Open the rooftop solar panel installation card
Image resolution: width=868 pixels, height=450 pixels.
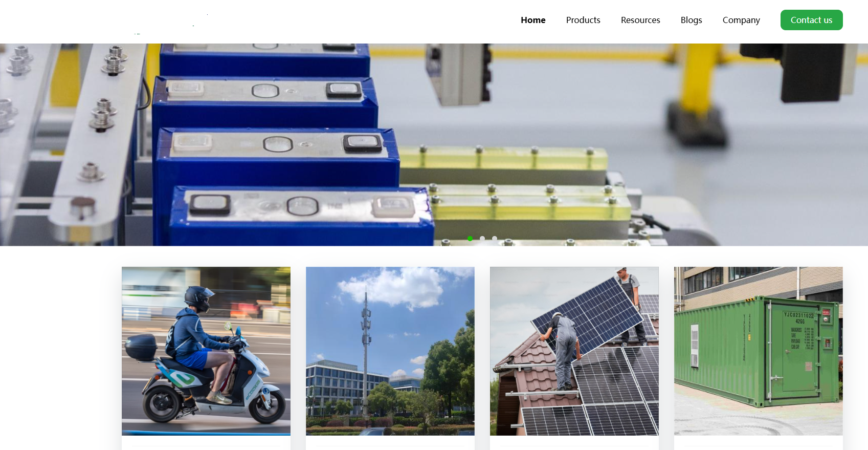(x=574, y=351)
